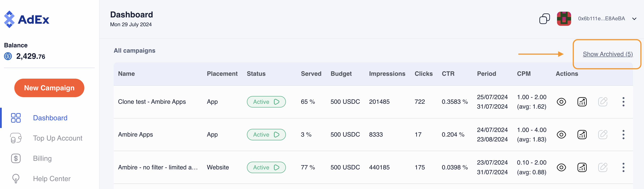The height and width of the screenshot is (189, 644).
Task: Click CPM average (avg: 0.88)
Action: click(x=531, y=172)
